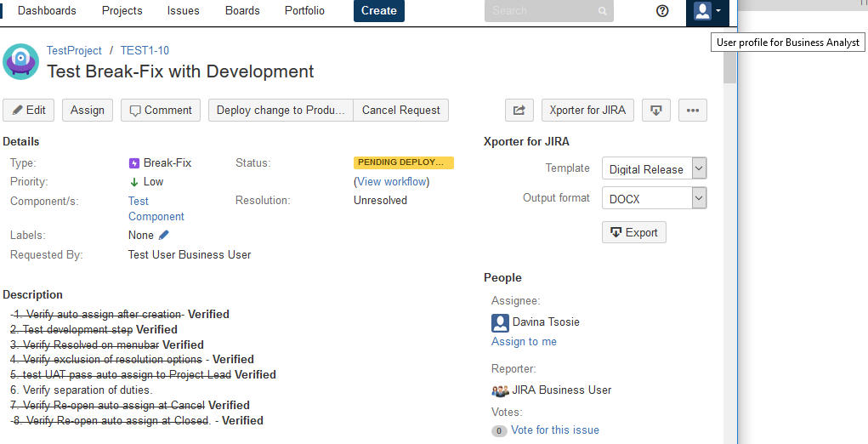Click the Assign to me link
The height and width of the screenshot is (444, 868).
524,342
